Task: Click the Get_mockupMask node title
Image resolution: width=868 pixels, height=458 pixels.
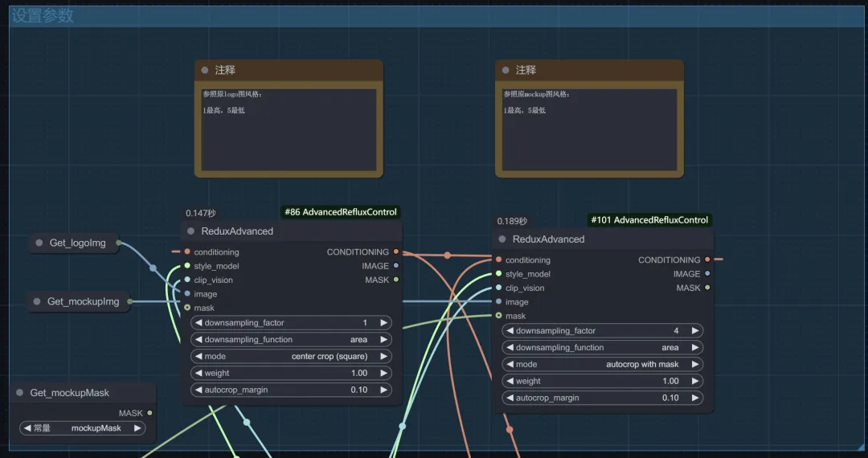Action: pyautogui.click(x=70, y=393)
